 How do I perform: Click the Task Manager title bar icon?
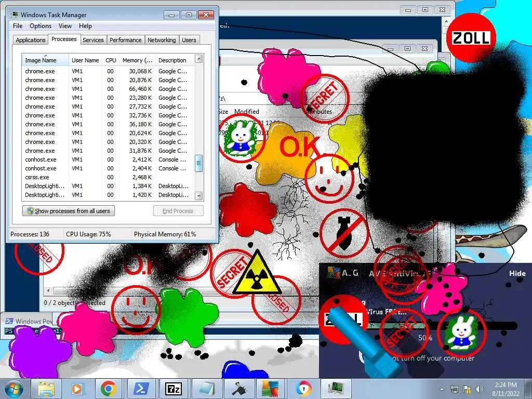pyautogui.click(x=14, y=15)
